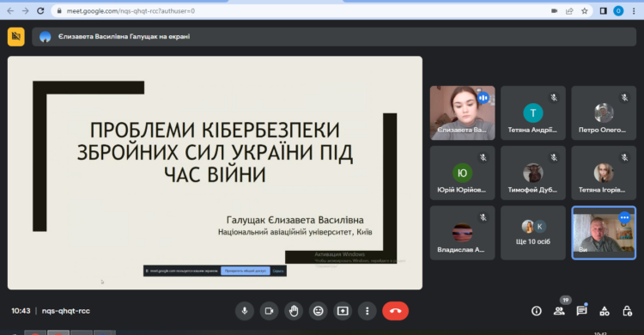Leave call with red hang-up button
Image resolution: width=644 pixels, height=335 pixels.
(x=395, y=311)
